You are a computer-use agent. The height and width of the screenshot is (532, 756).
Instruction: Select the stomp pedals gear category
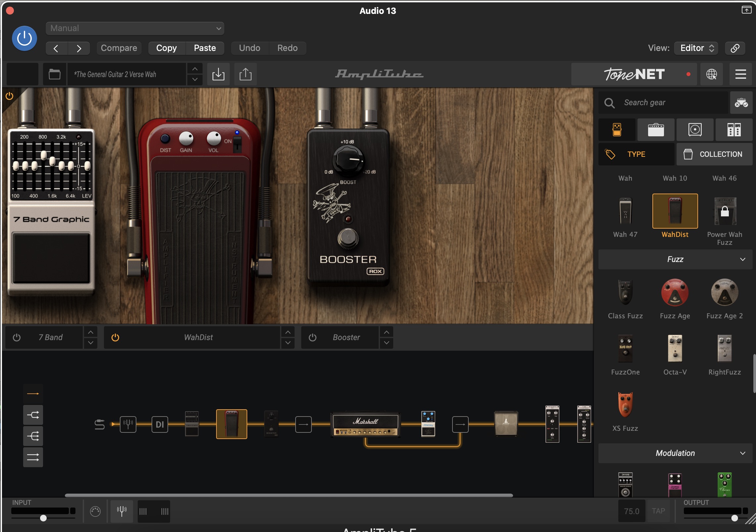617,130
